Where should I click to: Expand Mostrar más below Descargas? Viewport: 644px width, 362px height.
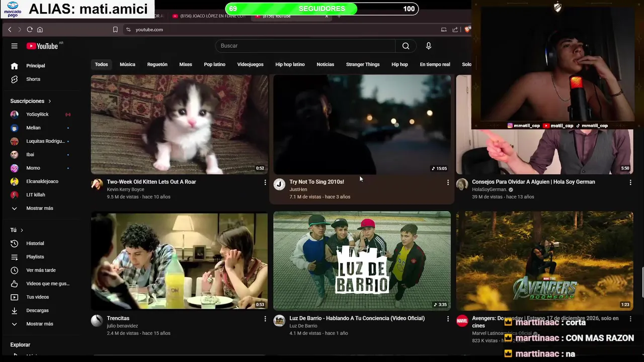tap(42, 324)
